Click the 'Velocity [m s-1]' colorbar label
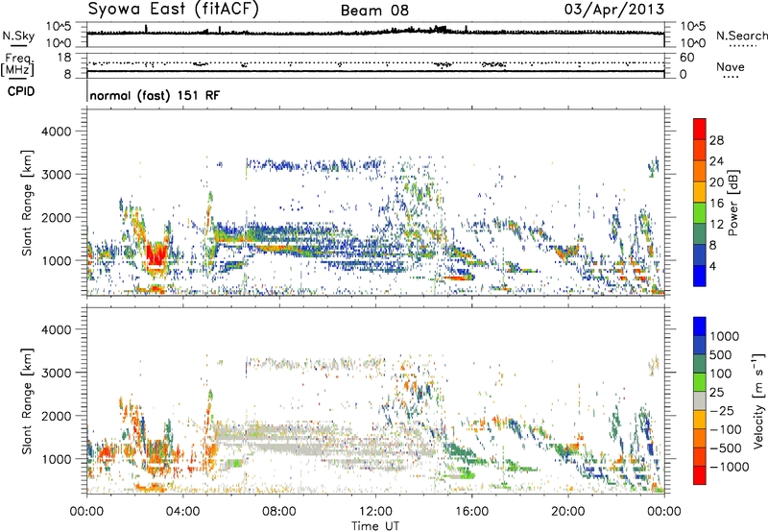 758,400
